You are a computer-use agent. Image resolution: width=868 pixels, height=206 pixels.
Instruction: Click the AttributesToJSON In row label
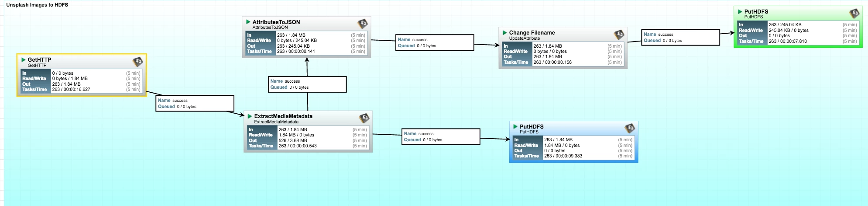click(249, 35)
